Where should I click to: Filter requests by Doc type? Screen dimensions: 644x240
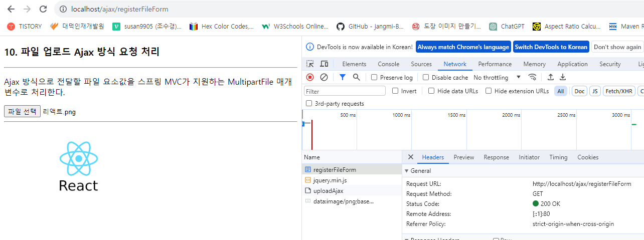coord(579,91)
